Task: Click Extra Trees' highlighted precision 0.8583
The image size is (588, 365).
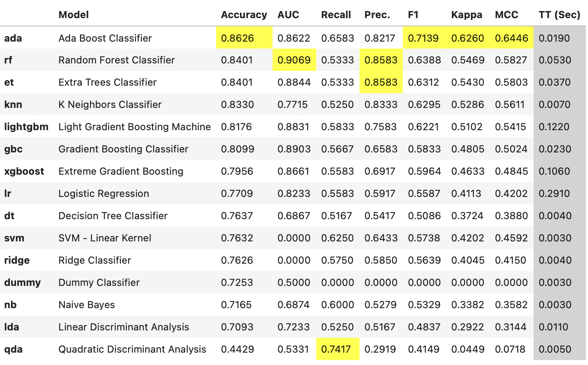Action: tap(381, 82)
